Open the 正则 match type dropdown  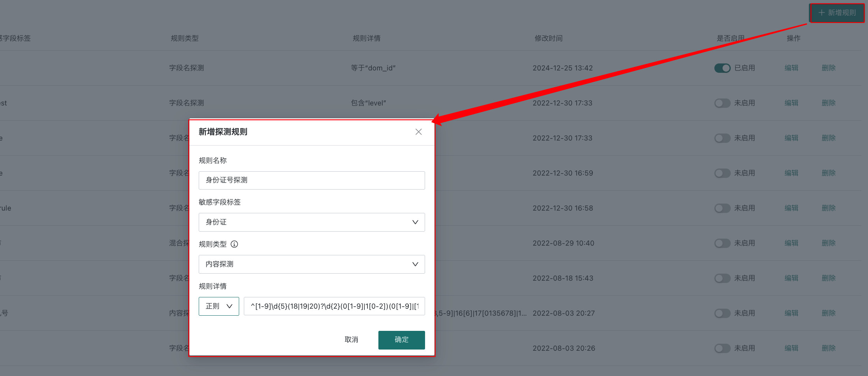pyautogui.click(x=219, y=306)
